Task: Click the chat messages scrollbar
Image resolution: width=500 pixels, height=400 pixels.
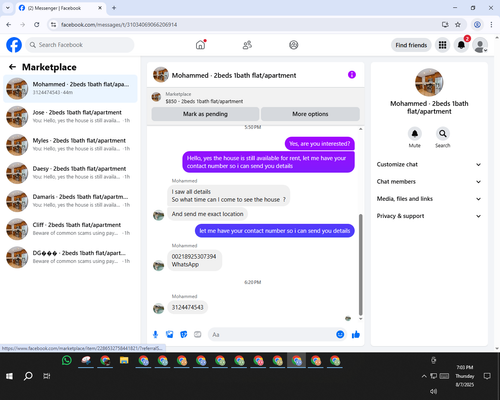Action: click(360, 265)
